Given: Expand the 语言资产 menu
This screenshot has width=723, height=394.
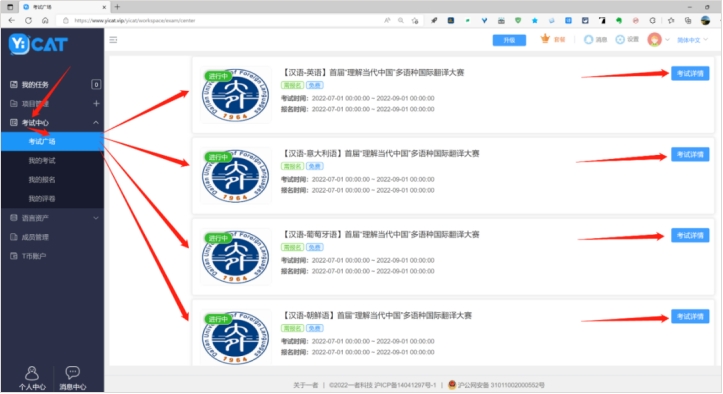Looking at the screenshot, I should [x=52, y=218].
